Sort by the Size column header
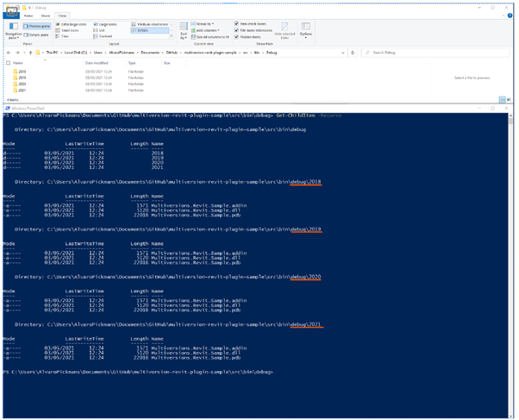 [167, 63]
